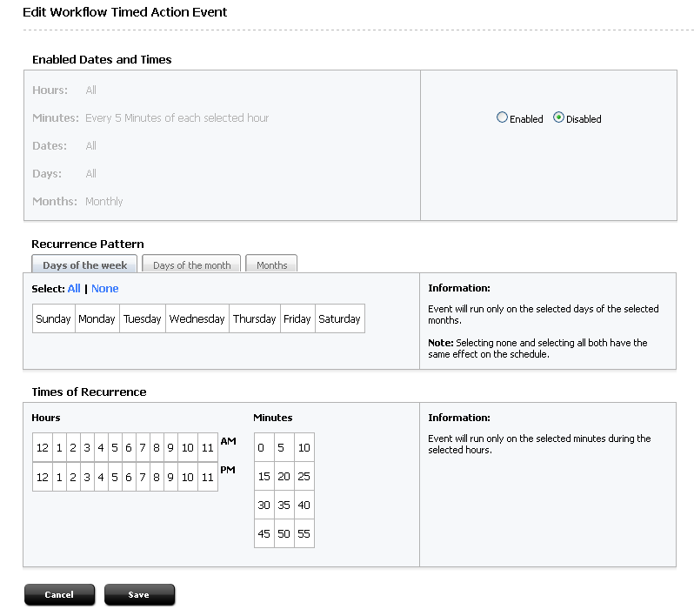The height and width of the screenshot is (616, 694).
Task: Select hour 3 in the PM row
Action: pos(87,477)
